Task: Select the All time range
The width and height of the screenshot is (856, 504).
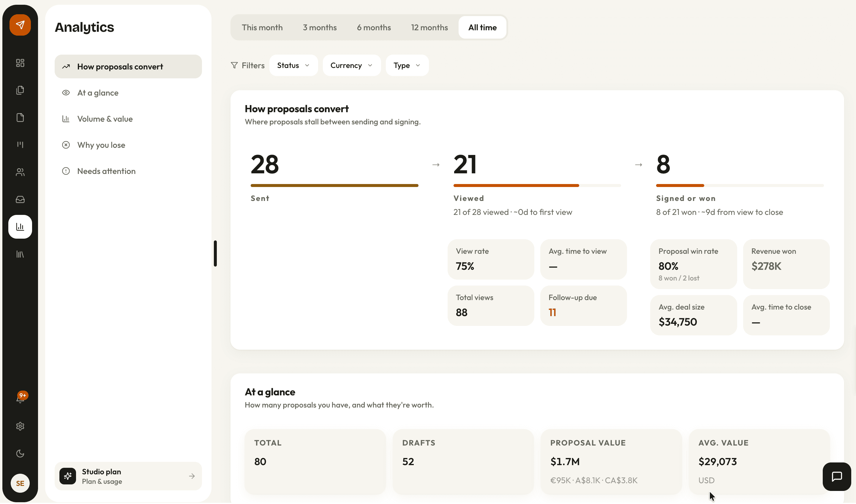Action: [482, 28]
